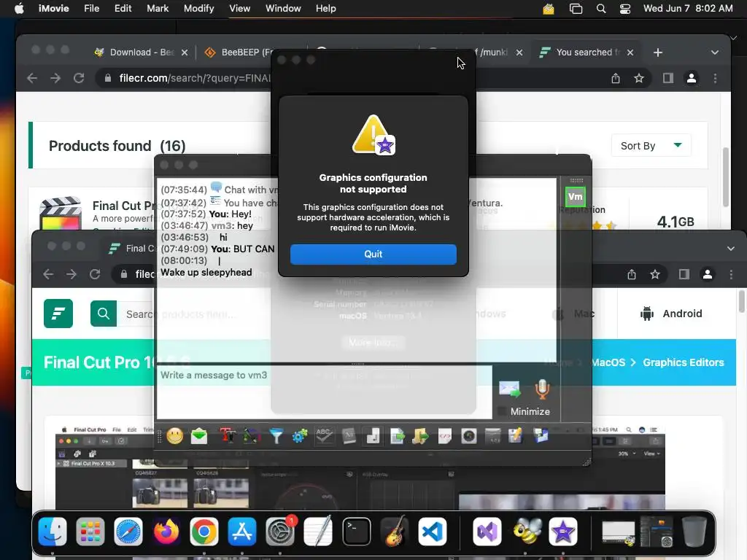Click the code snippet icon in BeeBEEP toolbar
Image resolution: width=747 pixels, height=560 pixels.
444,436
